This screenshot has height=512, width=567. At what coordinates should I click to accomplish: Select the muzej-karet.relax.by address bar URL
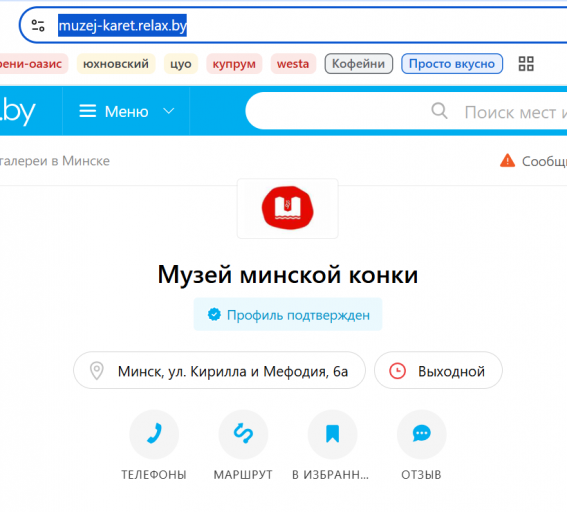[x=122, y=25]
